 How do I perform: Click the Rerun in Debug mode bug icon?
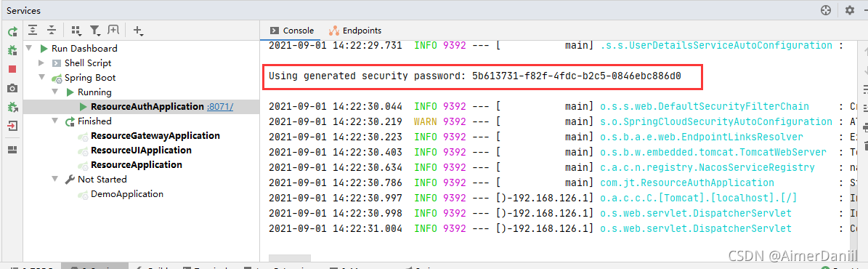(x=12, y=50)
